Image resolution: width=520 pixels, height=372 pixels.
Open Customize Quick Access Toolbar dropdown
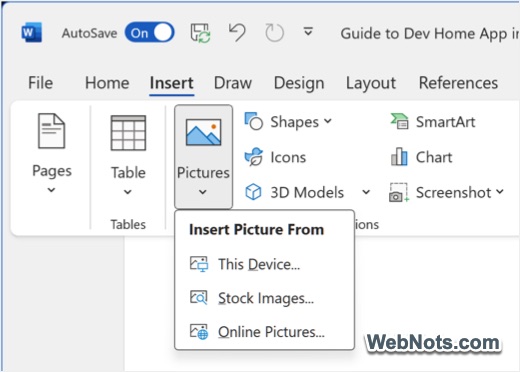pos(308,32)
